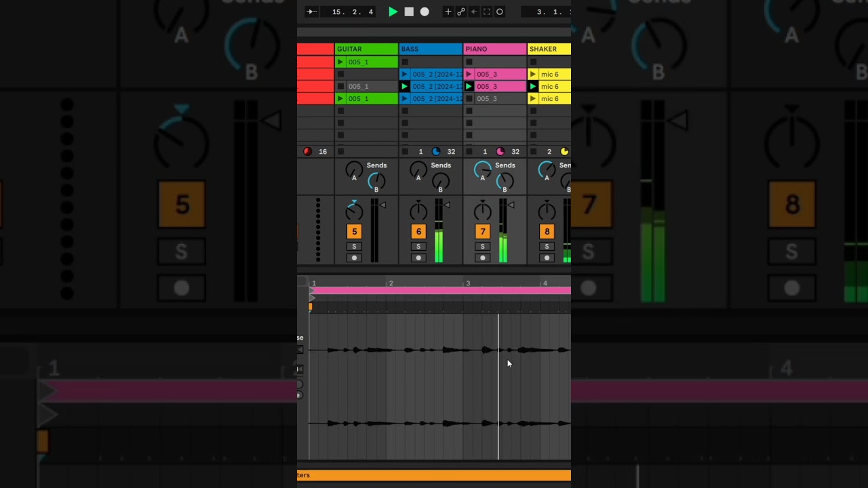868x488 pixels.
Task: Click the pink PIANO clip progress pie icon
Action: (x=500, y=151)
